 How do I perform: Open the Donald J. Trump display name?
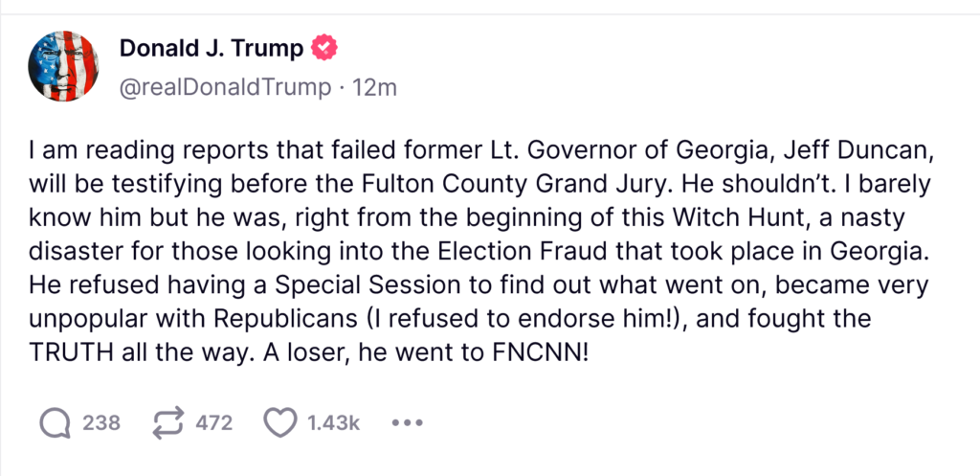(x=211, y=48)
